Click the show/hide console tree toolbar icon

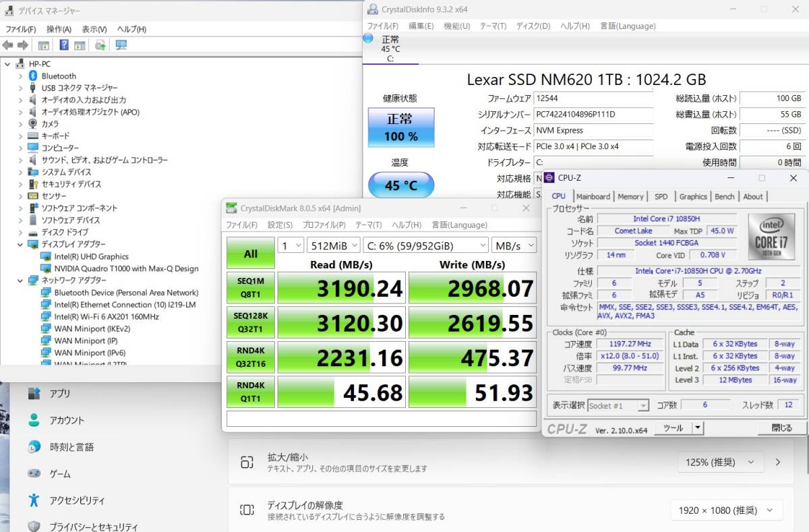coord(44,45)
